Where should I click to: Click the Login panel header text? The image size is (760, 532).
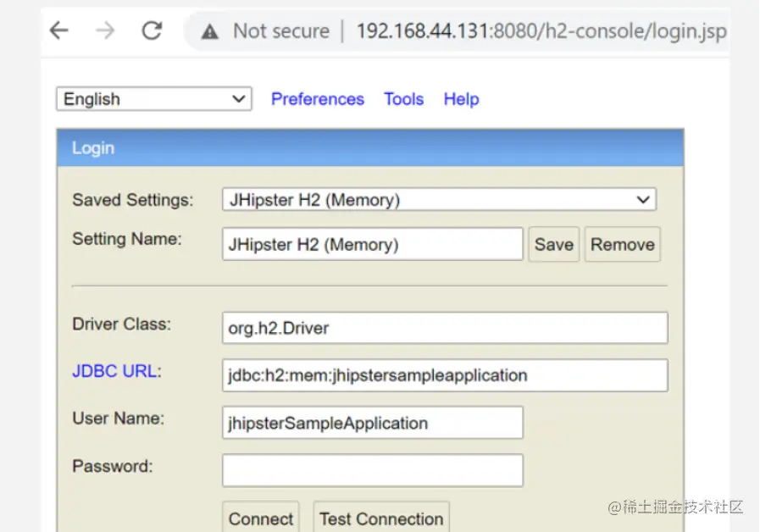coord(93,148)
